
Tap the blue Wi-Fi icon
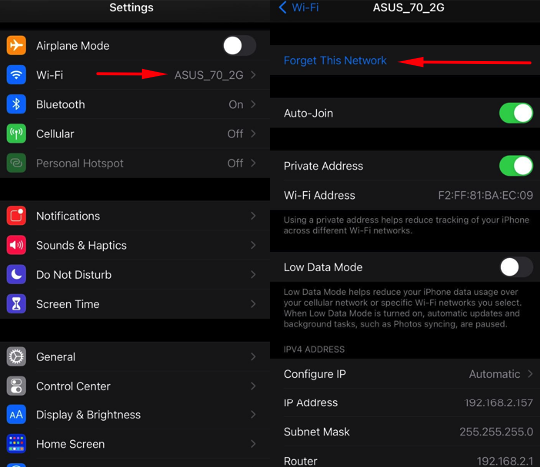[x=16, y=75]
